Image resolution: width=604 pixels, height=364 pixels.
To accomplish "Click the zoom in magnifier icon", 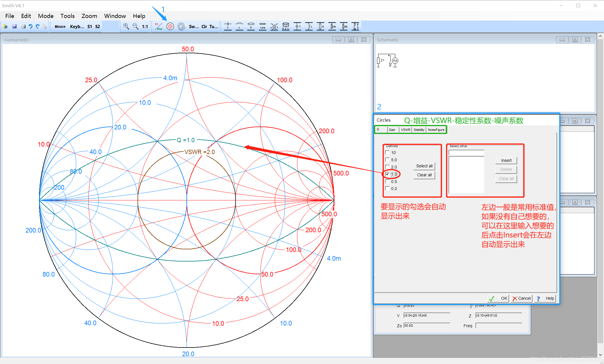I will coord(126,26).
